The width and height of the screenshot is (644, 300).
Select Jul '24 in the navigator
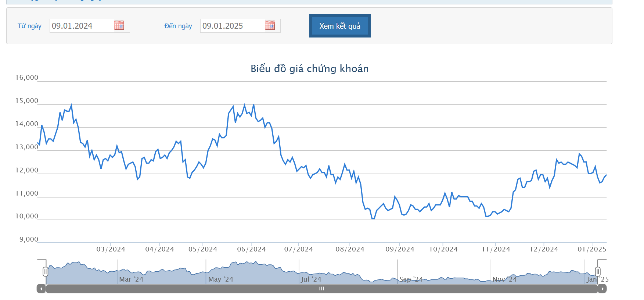[311, 279]
